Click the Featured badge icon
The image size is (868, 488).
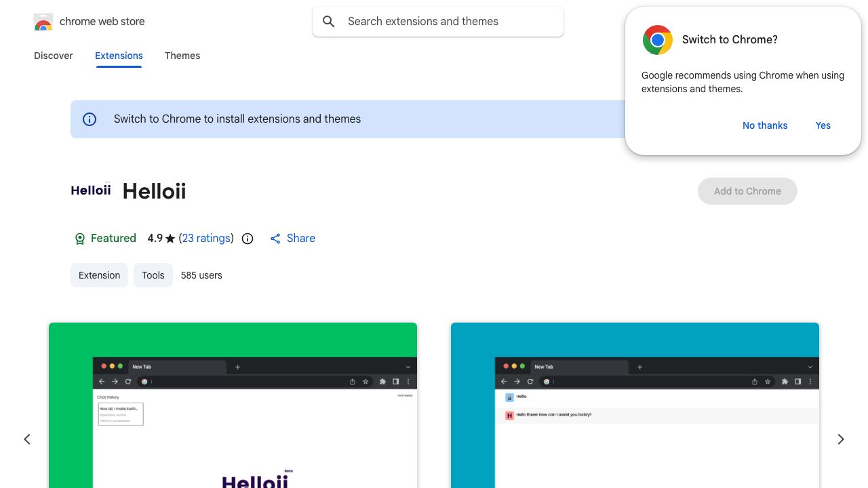click(x=79, y=239)
